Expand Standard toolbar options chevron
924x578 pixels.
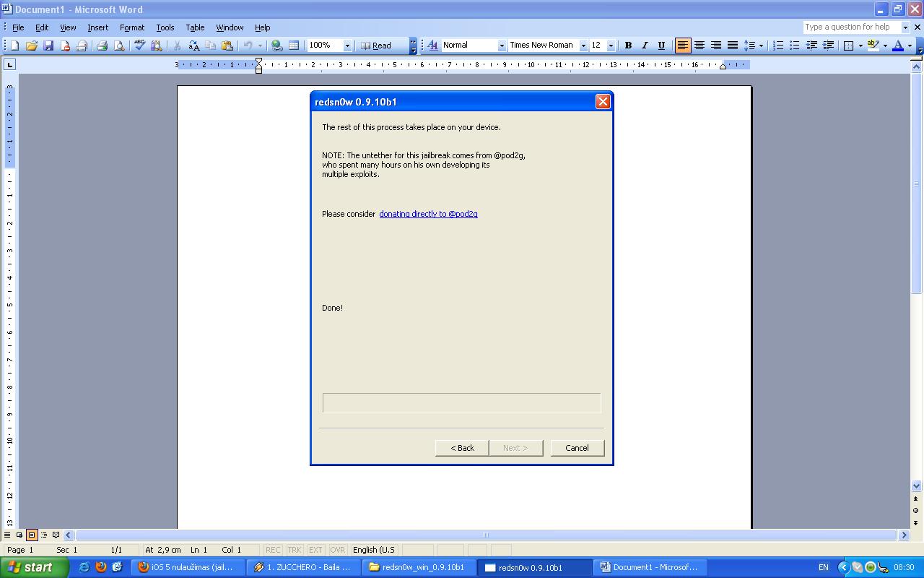[x=414, y=46]
